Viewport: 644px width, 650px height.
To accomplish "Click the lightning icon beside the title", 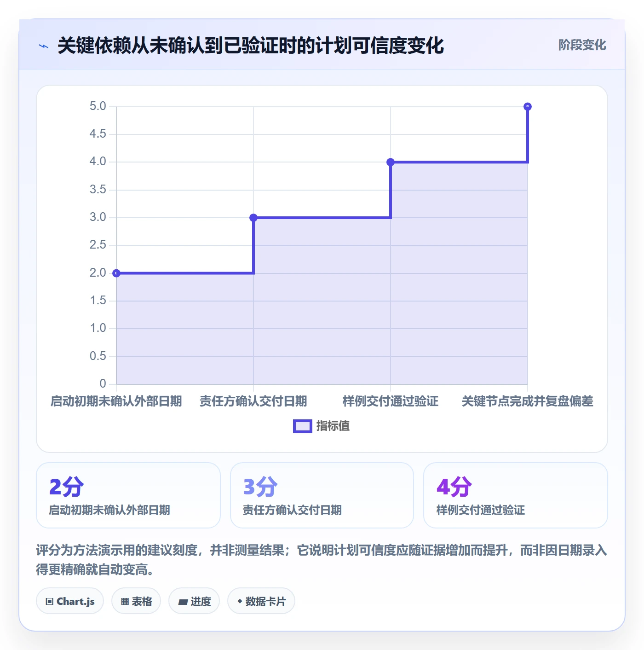I will coord(44,46).
